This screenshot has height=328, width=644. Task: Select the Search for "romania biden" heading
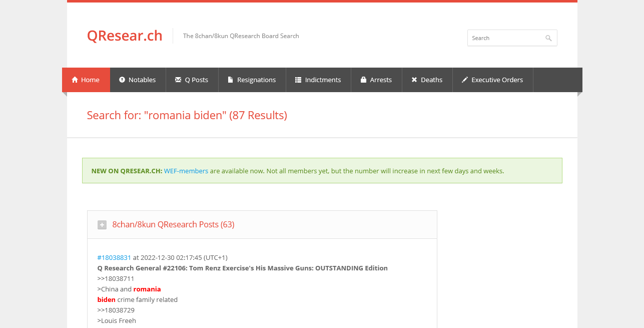[187, 115]
